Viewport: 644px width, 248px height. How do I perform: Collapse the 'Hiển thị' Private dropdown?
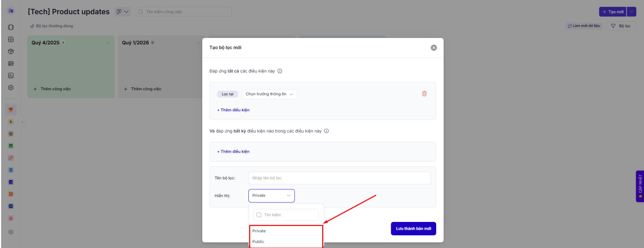(x=271, y=196)
